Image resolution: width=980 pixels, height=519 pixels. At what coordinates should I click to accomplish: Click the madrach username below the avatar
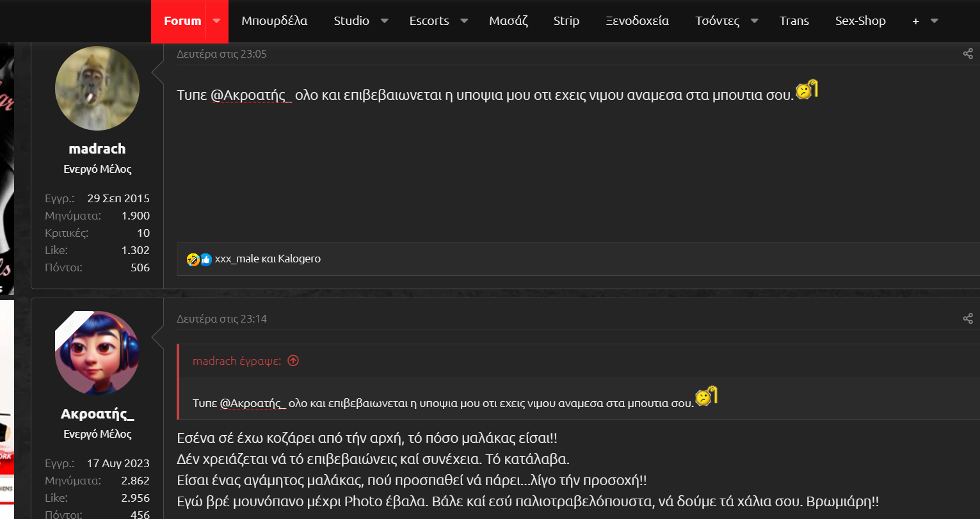[x=97, y=148]
